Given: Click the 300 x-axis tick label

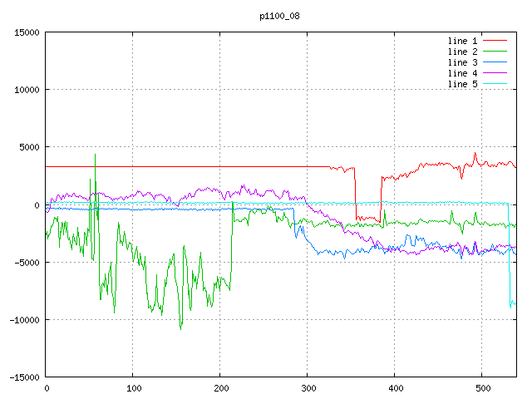Looking at the screenshot, I should click(x=308, y=388).
